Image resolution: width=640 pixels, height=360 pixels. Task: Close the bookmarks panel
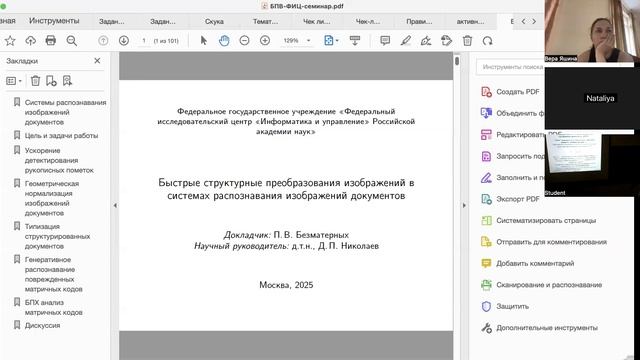coord(97,61)
